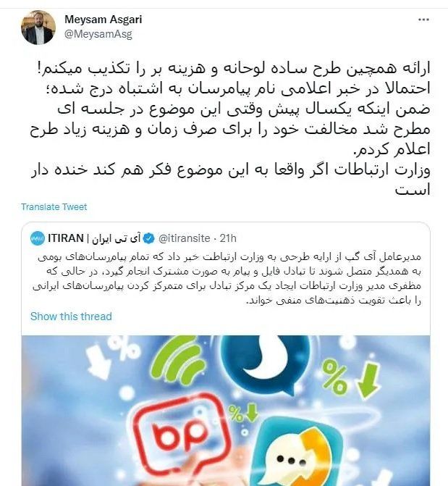
Task: Click the large green percent sign
Action: pos(334,377)
